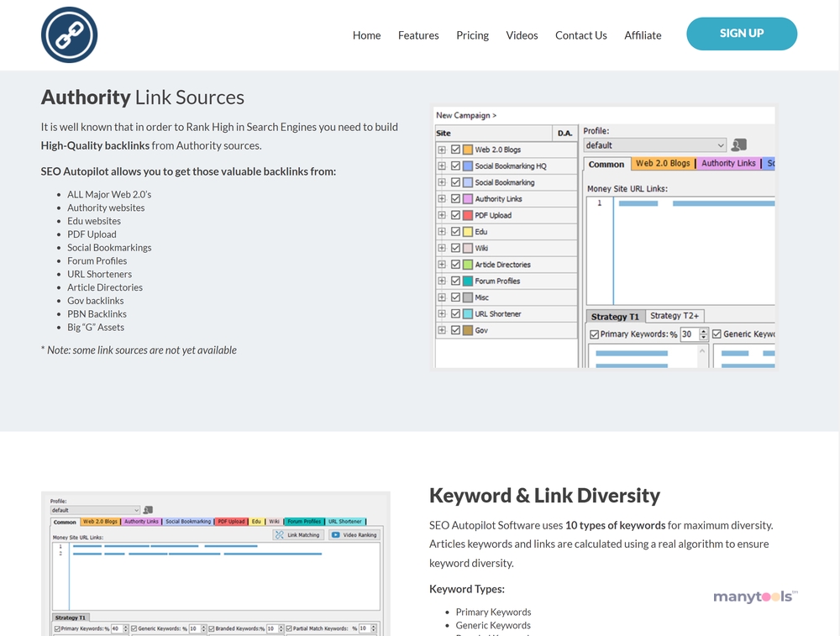Click the D.A. column header
Screen dimensions: 840x636
[x=564, y=133]
